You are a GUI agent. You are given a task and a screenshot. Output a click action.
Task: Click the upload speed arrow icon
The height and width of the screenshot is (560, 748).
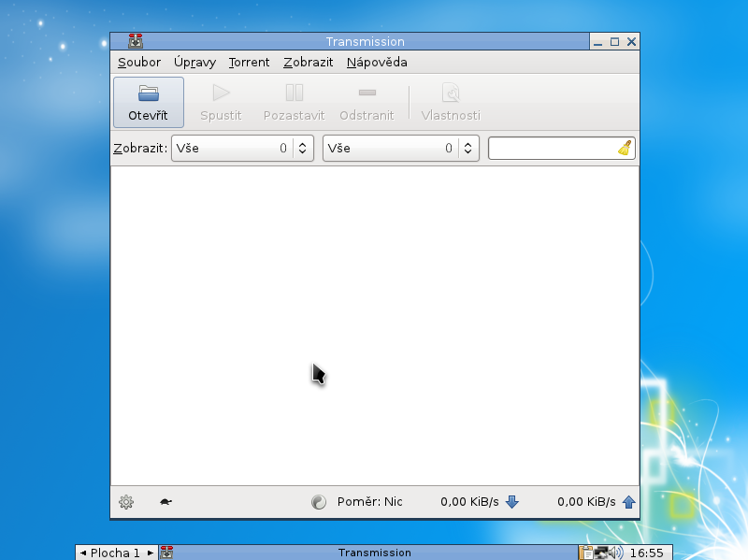point(628,502)
